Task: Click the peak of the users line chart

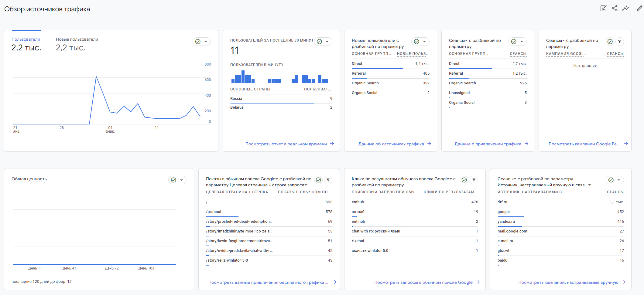Action: [96, 76]
